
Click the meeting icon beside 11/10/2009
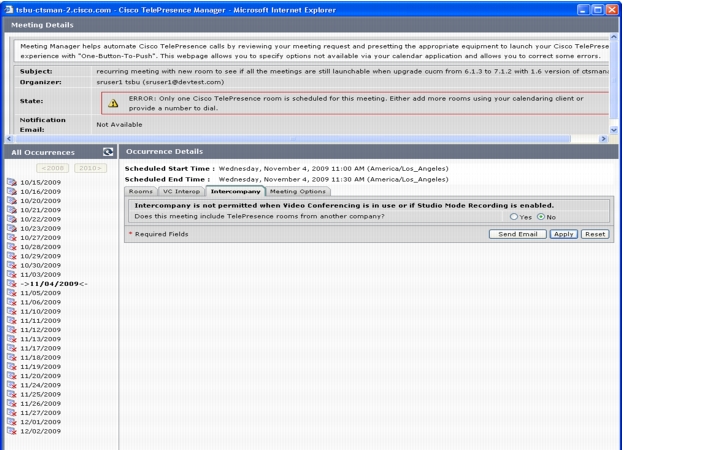tap(12, 311)
